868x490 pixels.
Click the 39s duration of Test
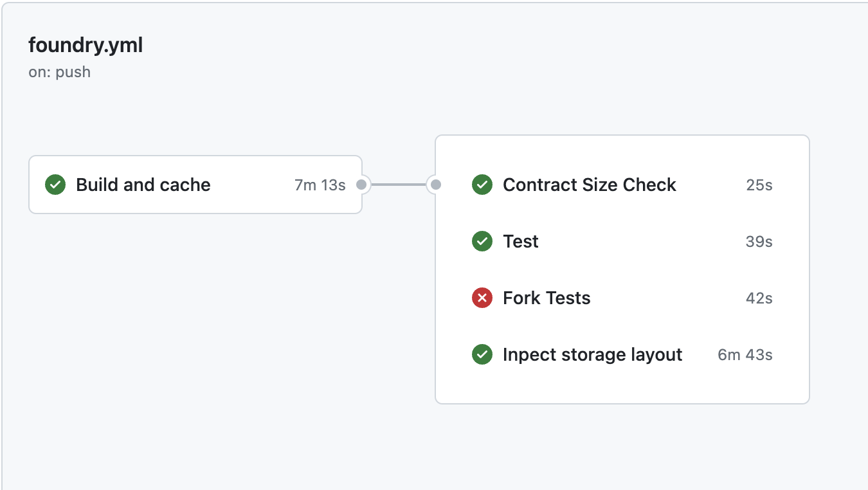click(x=759, y=242)
